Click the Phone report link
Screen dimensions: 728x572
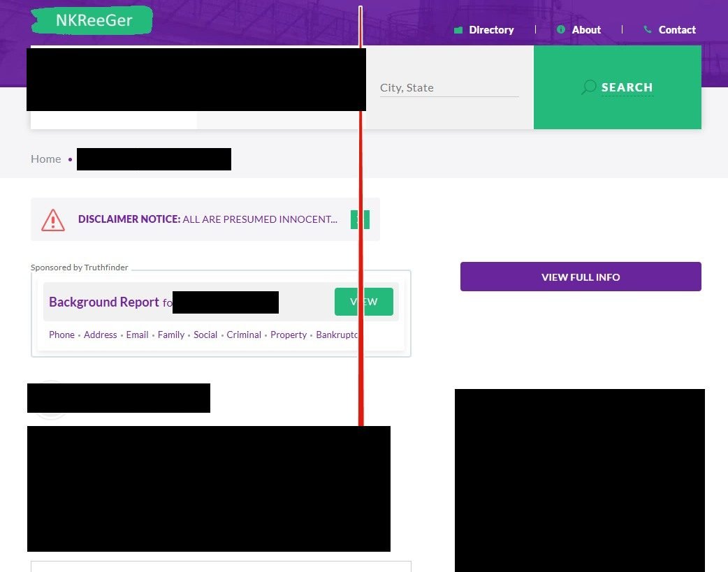click(61, 335)
